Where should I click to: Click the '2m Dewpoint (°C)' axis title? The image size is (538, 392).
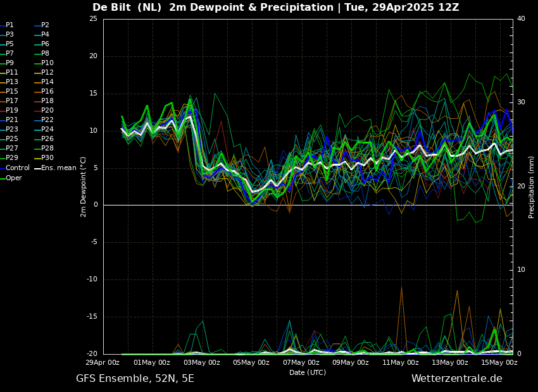click(83, 187)
